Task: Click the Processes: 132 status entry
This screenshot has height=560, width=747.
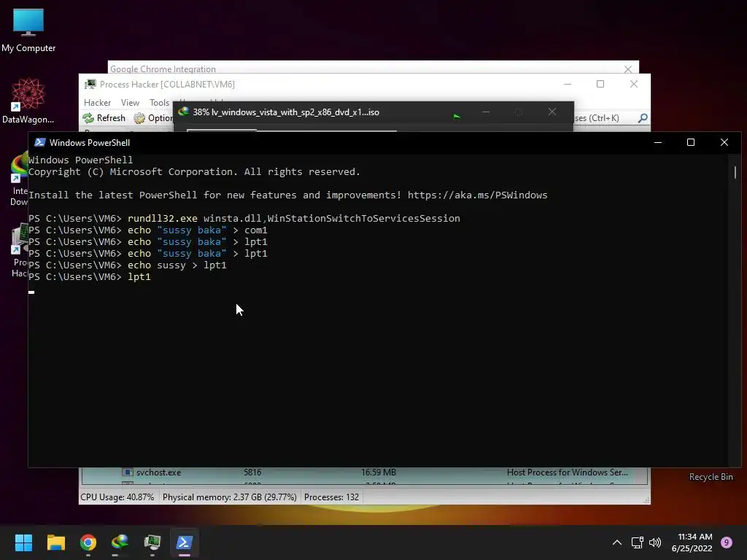Action: [331, 497]
